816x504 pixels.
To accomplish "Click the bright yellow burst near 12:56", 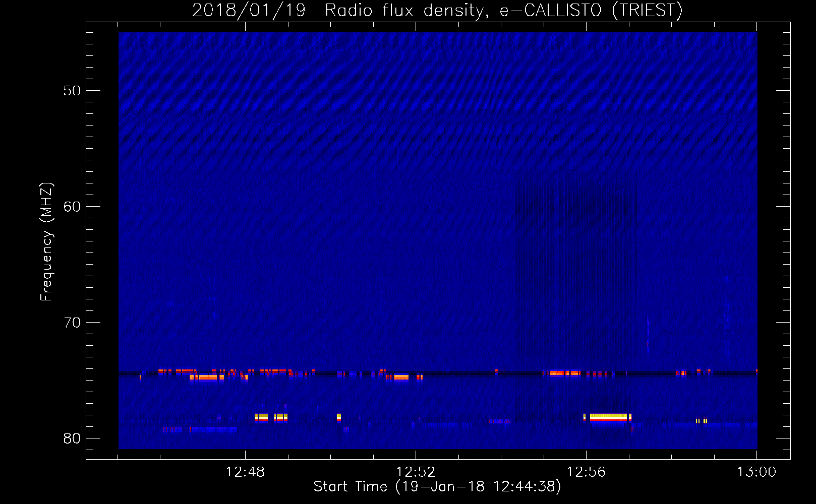I will (x=608, y=417).
